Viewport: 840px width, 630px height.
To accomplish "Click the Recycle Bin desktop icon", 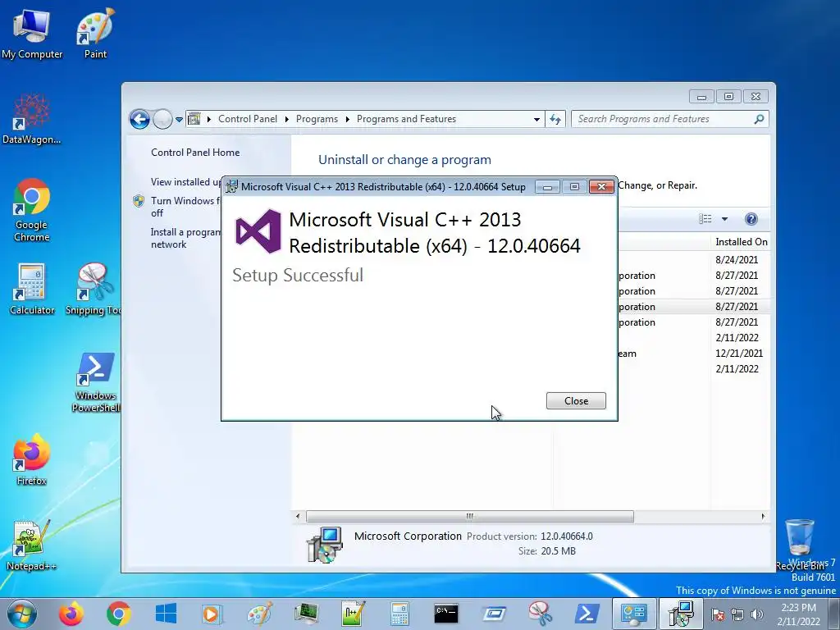I will pyautogui.click(x=800, y=545).
